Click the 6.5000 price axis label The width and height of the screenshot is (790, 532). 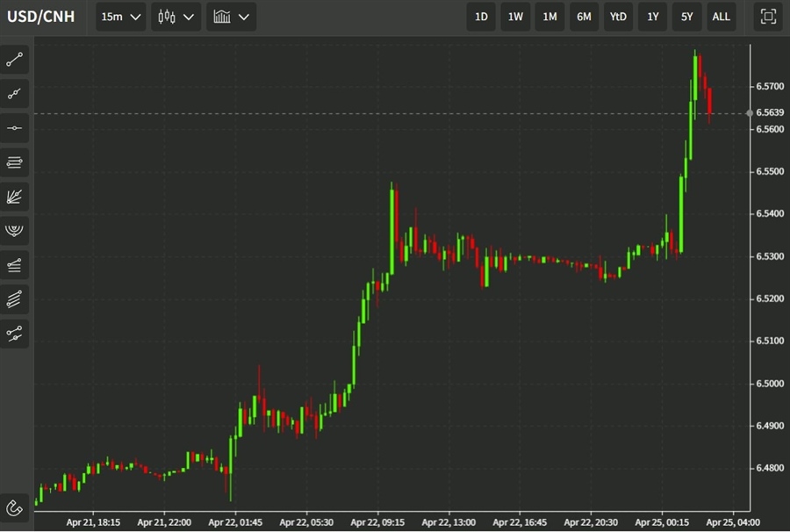770,384
